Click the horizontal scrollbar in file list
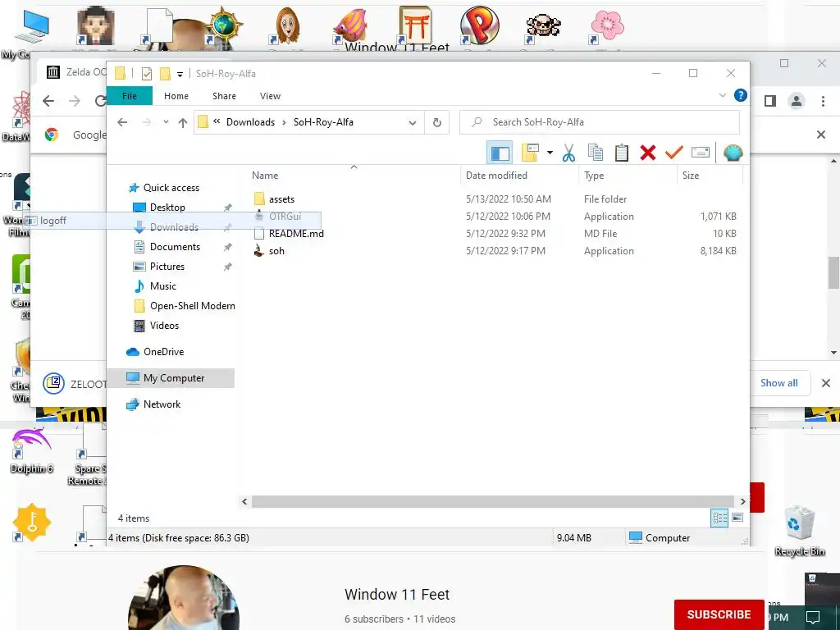 pyautogui.click(x=492, y=501)
